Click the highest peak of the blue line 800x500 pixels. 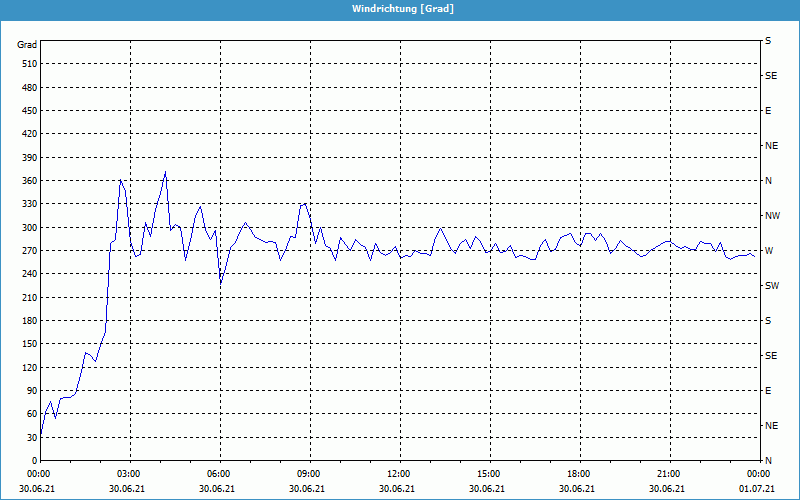(165, 172)
